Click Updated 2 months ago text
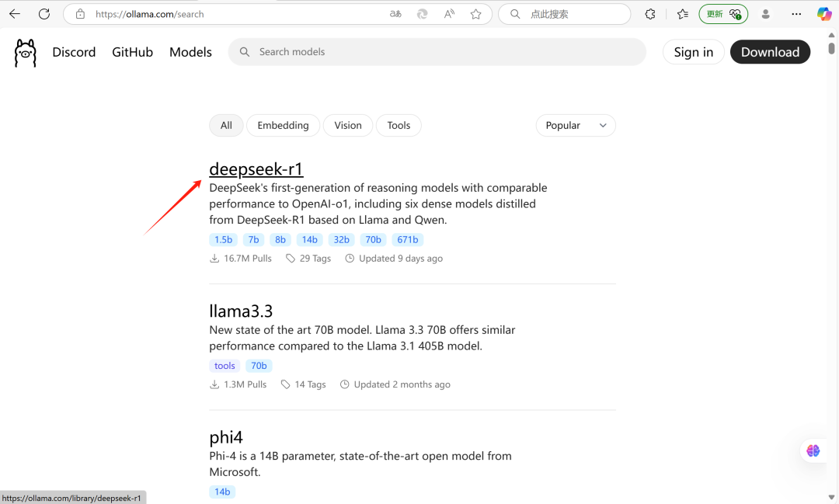Image resolution: width=839 pixels, height=504 pixels. [402, 384]
